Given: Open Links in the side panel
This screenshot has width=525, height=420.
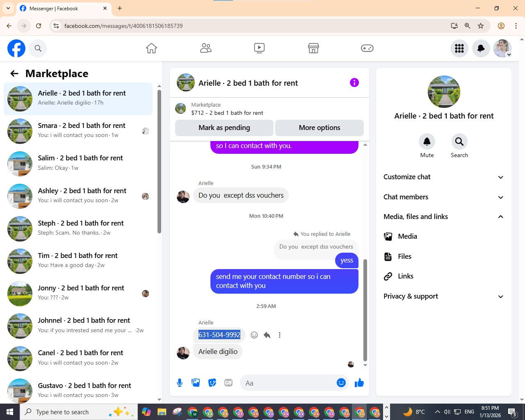Looking at the screenshot, I should (x=444, y=276).
